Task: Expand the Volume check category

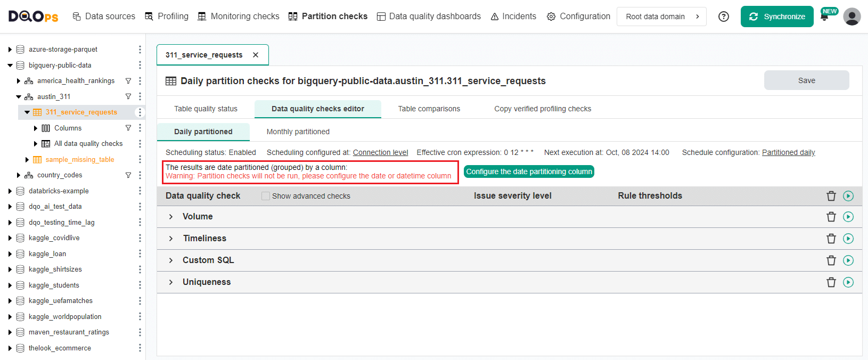Action: [x=171, y=217]
